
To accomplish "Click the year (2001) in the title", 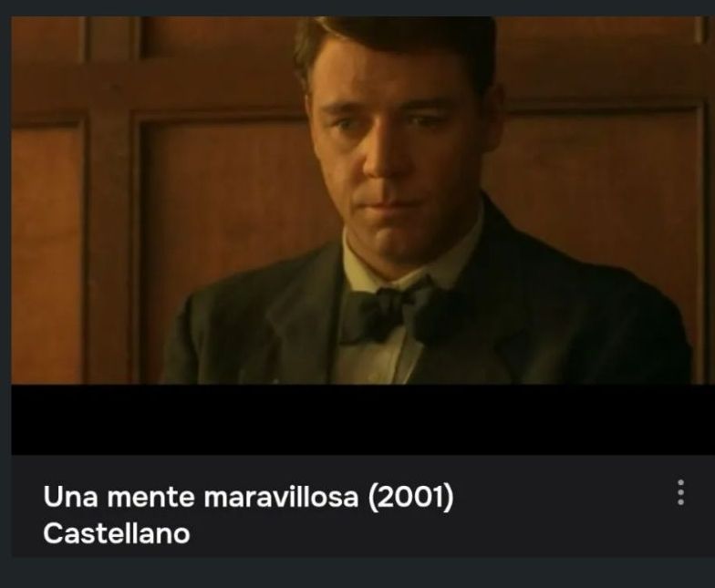I will (411, 497).
